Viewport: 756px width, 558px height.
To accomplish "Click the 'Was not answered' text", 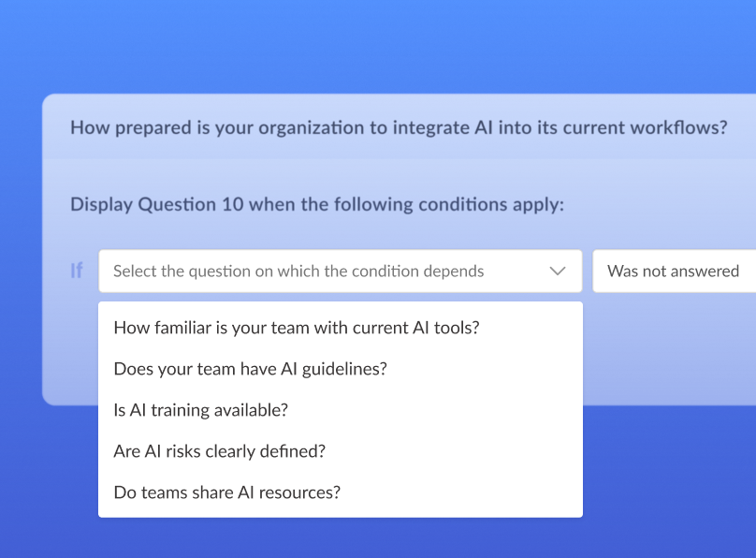I will [x=673, y=272].
